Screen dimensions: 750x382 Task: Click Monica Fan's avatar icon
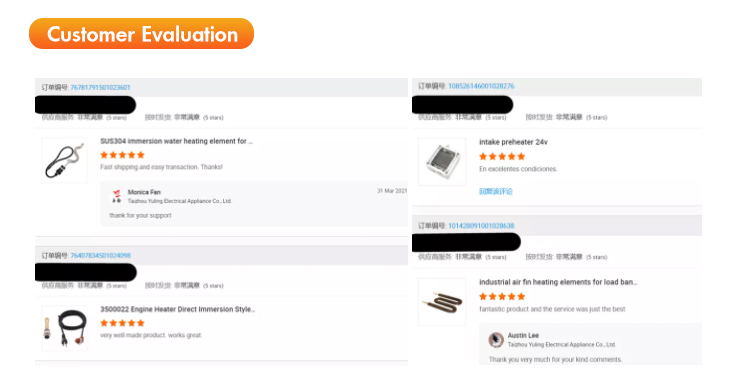(x=116, y=196)
